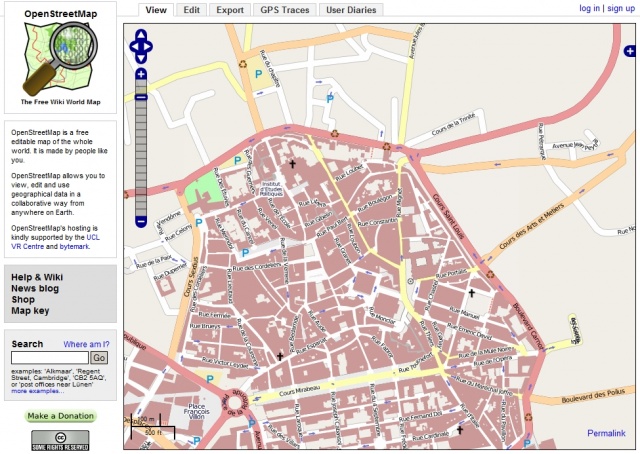Click the Cours Saint Louis label
The height and width of the screenshot is (454, 640).
point(448,217)
